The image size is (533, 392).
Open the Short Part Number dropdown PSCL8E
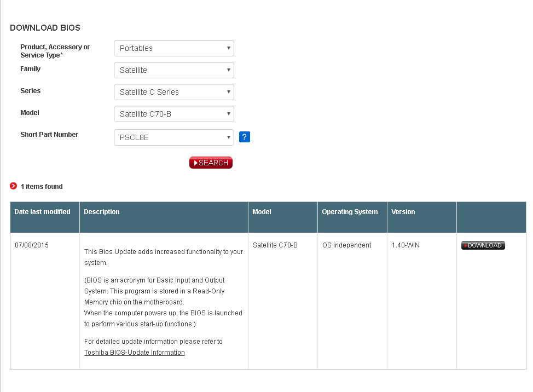point(174,137)
